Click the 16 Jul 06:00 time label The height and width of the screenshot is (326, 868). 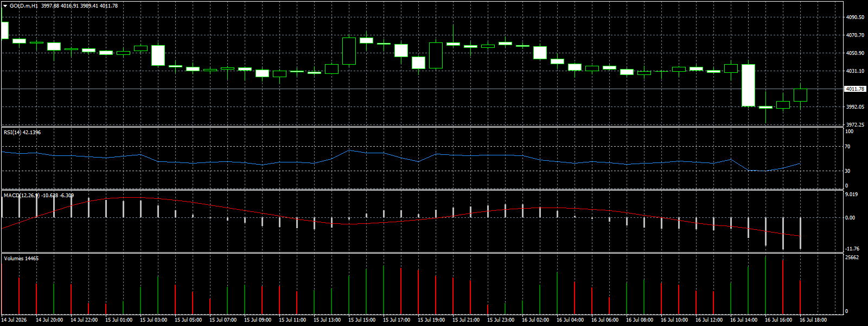[605, 320]
